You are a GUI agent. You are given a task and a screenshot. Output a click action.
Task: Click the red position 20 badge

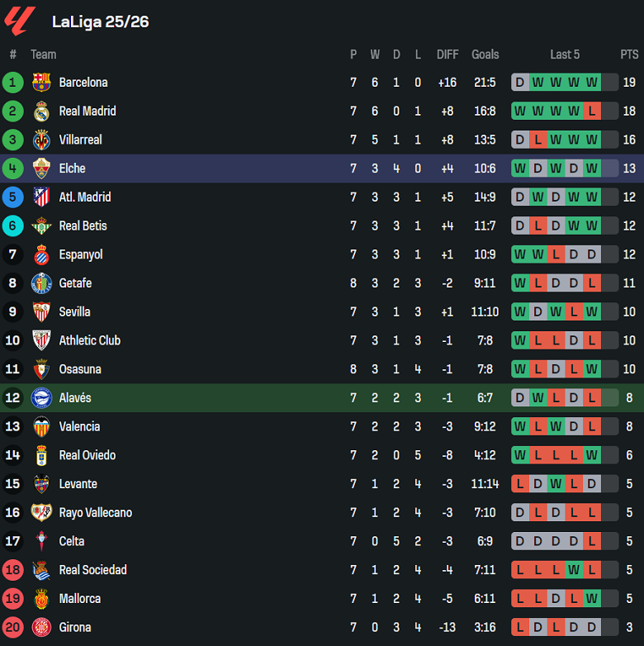(x=12, y=627)
